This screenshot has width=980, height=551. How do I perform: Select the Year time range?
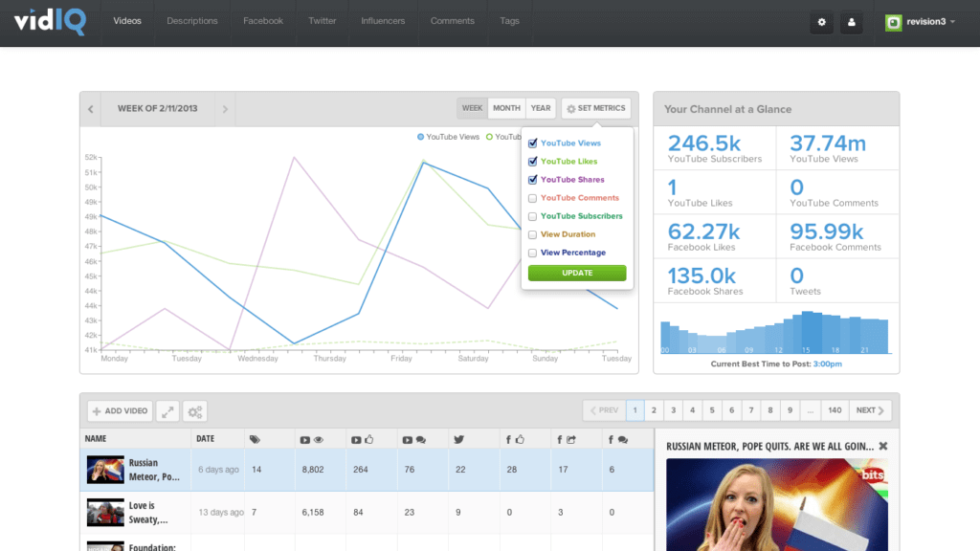(x=541, y=108)
